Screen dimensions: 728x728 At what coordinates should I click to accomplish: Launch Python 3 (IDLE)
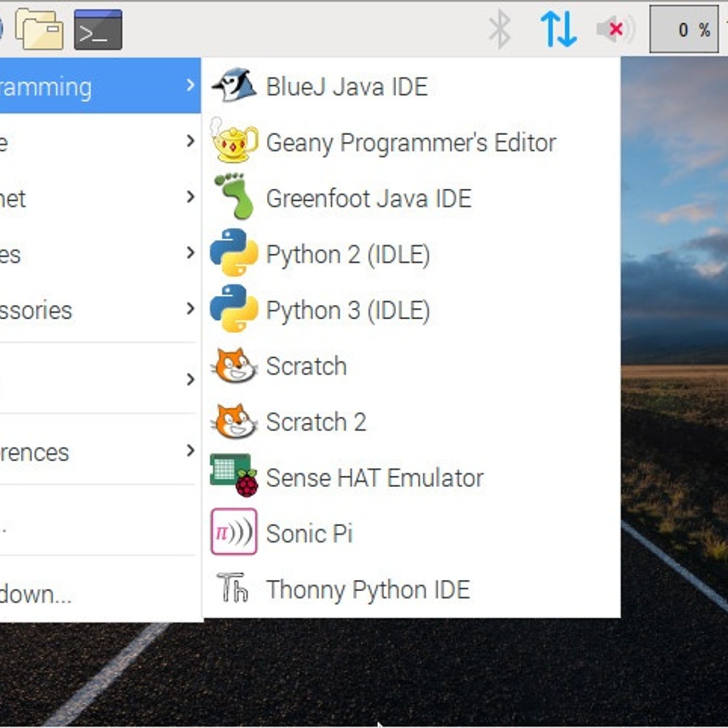click(347, 310)
